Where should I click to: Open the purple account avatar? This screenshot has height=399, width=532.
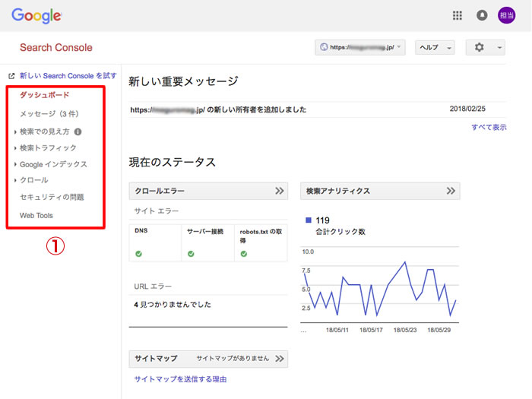pos(506,15)
